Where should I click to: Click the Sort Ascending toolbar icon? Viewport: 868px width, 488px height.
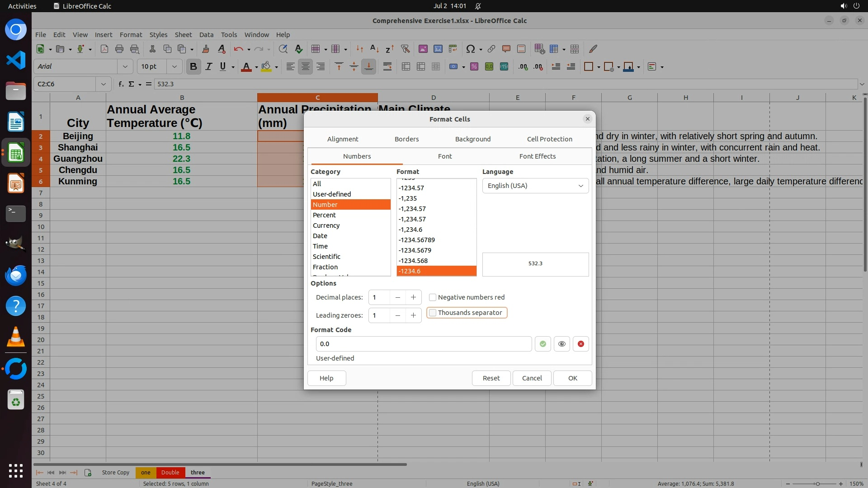pyautogui.click(x=374, y=49)
